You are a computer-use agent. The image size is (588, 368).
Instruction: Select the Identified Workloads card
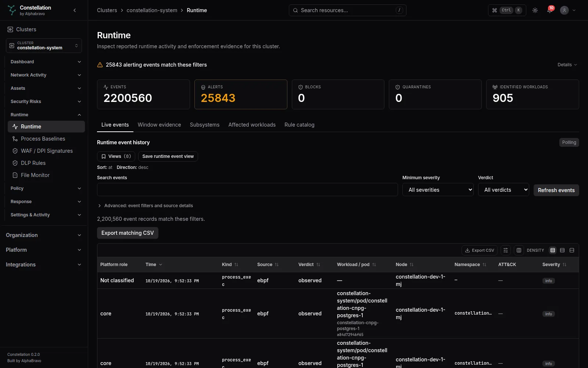point(533,94)
